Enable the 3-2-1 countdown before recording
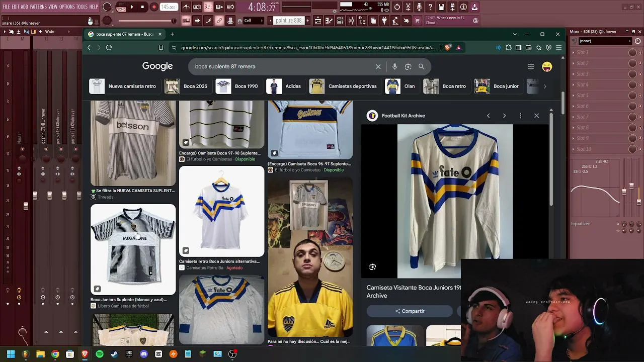Viewport: 644px width, 362px height. [x=208, y=7]
